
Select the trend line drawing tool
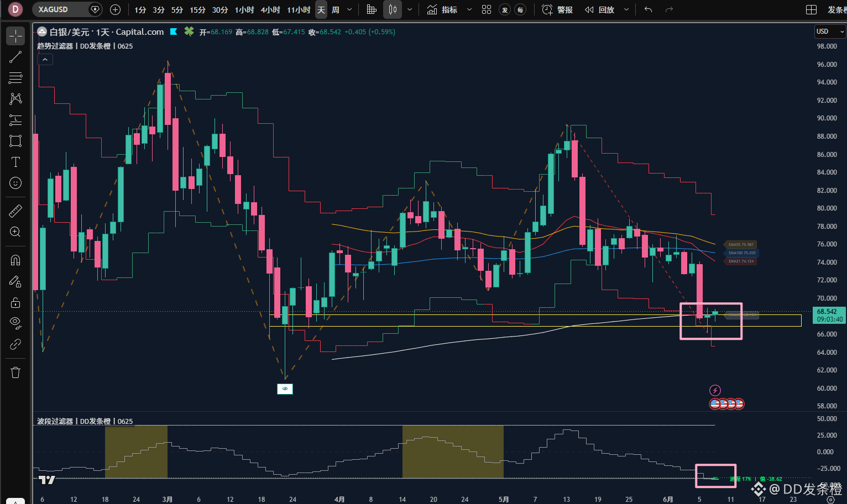(15, 57)
